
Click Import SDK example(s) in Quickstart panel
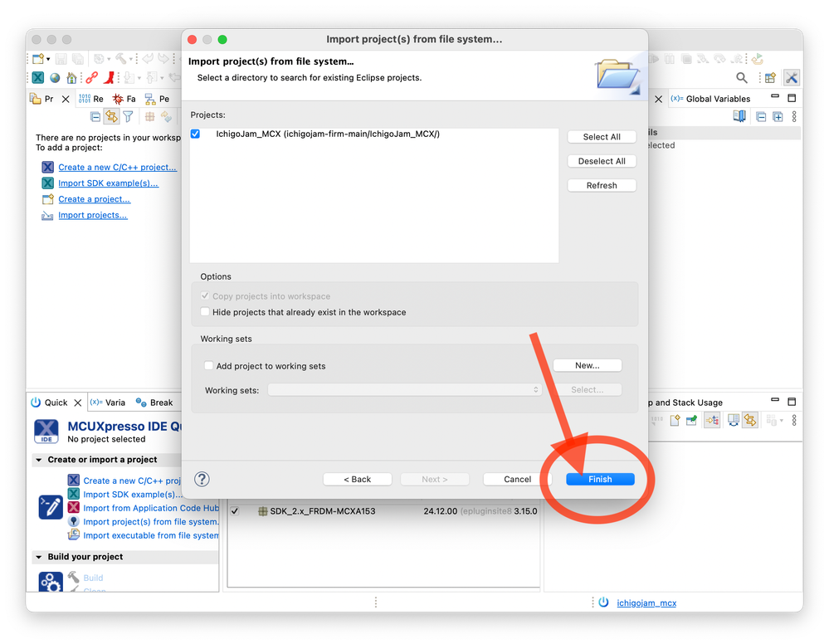pyautogui.click(x=133, y=495)
